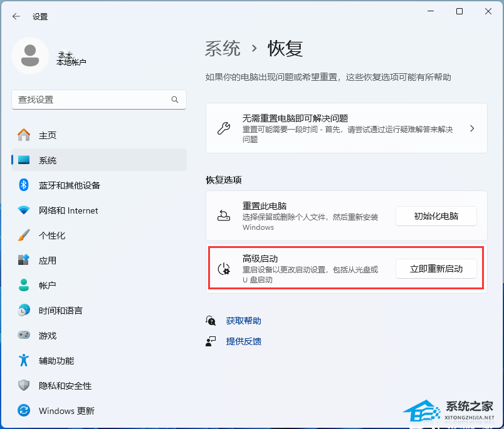Click the Bluetooth icon in sidebar
504x429 pixels.
(x=24, y=185)
